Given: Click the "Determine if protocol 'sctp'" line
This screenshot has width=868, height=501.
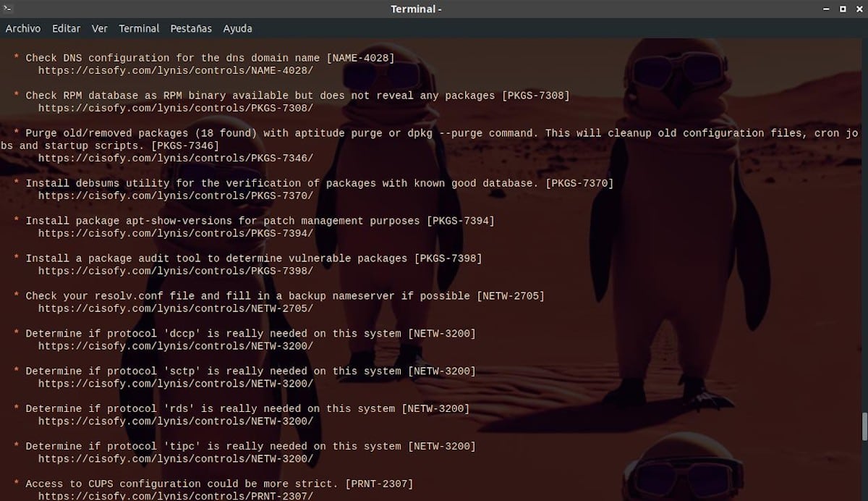Looking at the screenshot, I should (x=244, y=371).
